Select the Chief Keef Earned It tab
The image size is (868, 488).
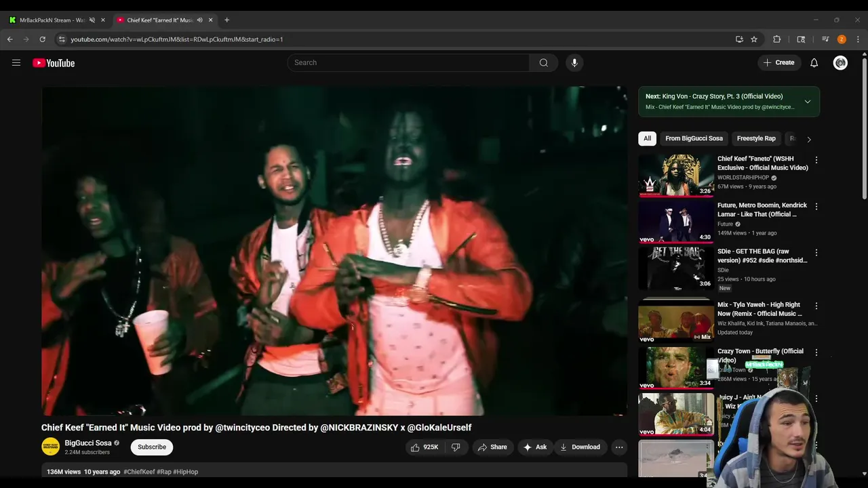[x=159, y=20]
